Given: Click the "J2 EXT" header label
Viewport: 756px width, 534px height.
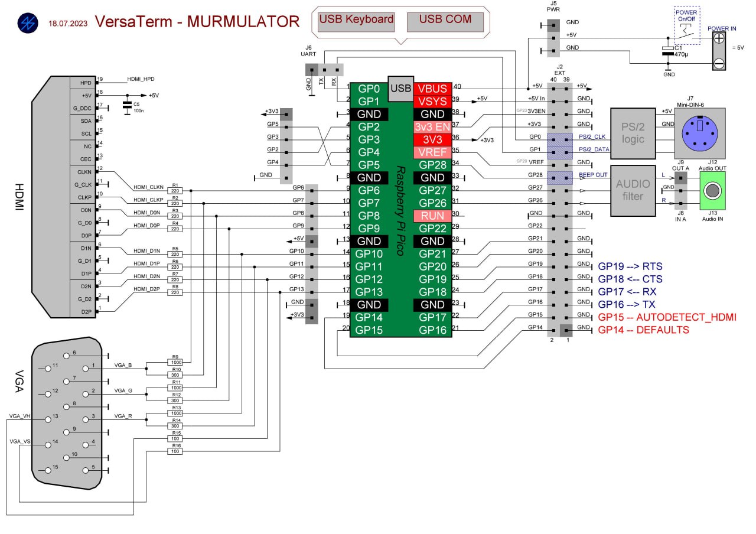Looking at the screenshot, I should tap(560, 69).
